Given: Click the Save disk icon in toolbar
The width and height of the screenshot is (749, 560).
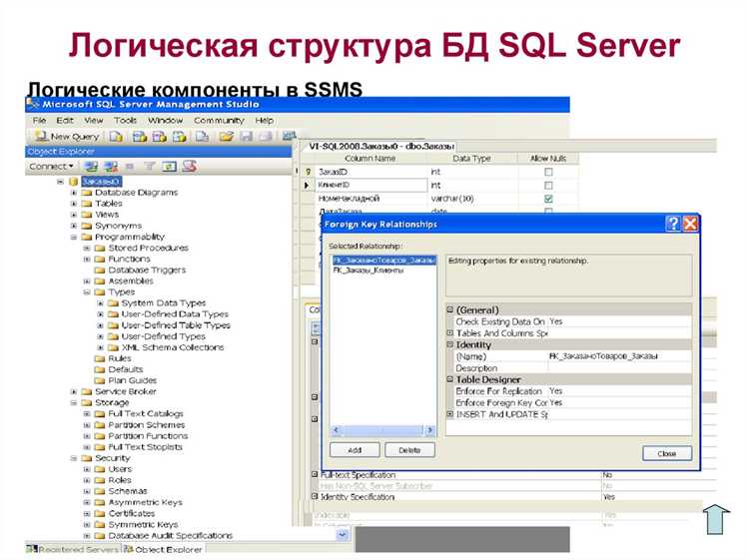Looking at the screenshot, I should pos(246,137).
